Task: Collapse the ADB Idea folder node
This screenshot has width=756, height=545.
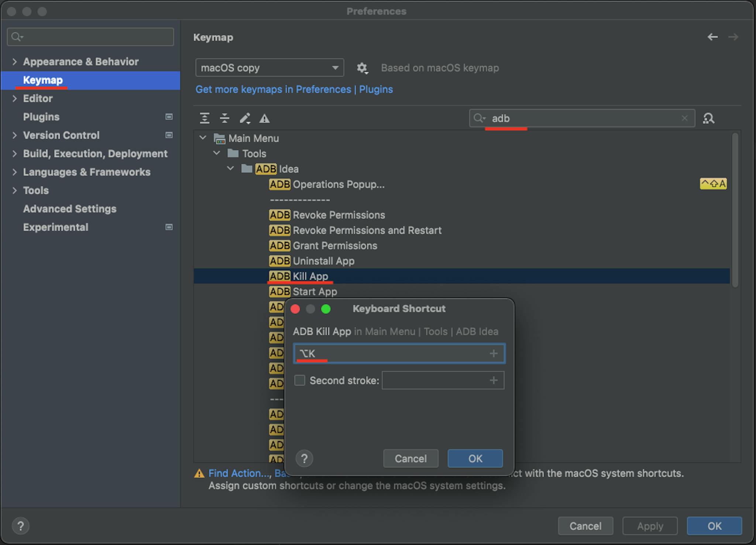Action: [x=230, y=169]
